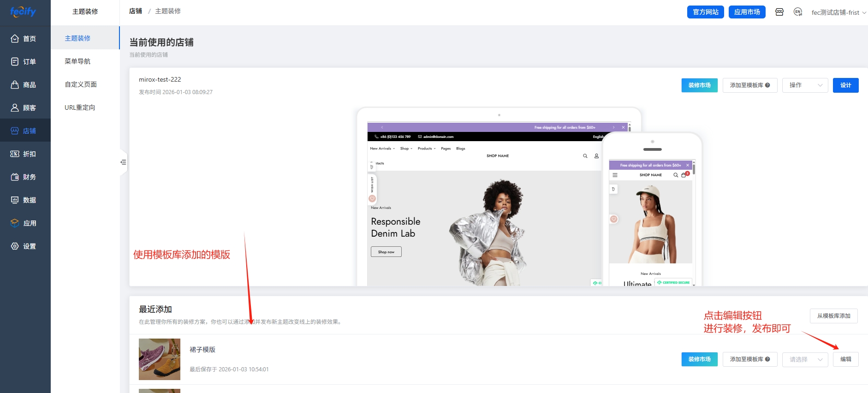Click the products bag icon
Image resolution: width=868 pixels, height=393 pixels.
point(15,85)
